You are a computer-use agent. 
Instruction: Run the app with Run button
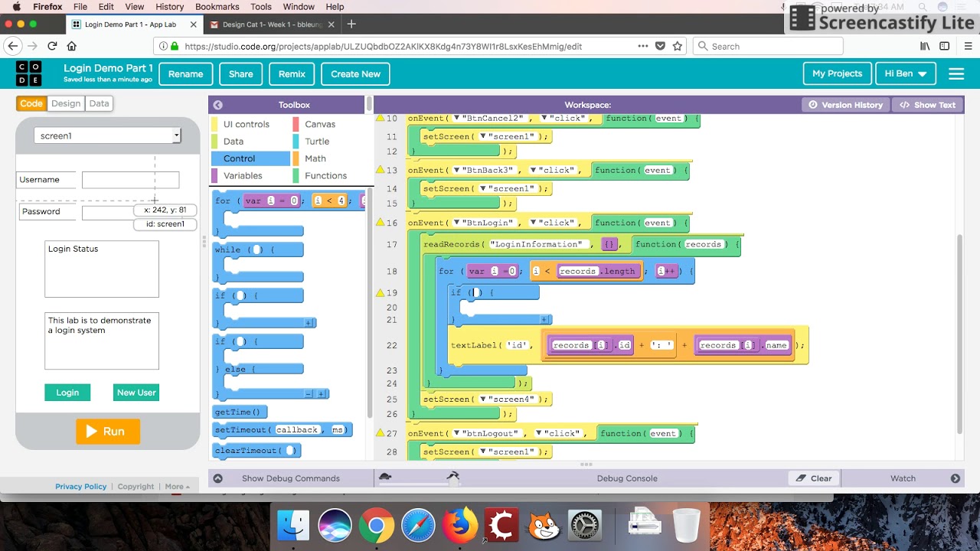pos(108,432)
